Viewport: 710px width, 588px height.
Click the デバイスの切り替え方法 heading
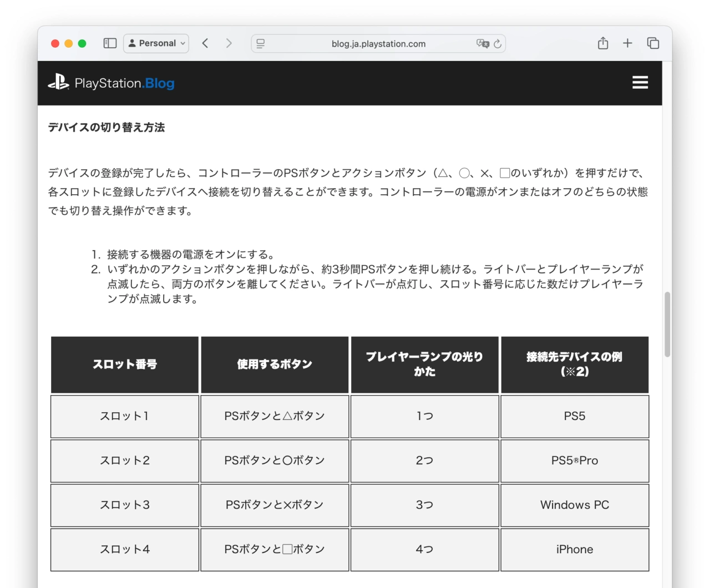pos(106,127)
